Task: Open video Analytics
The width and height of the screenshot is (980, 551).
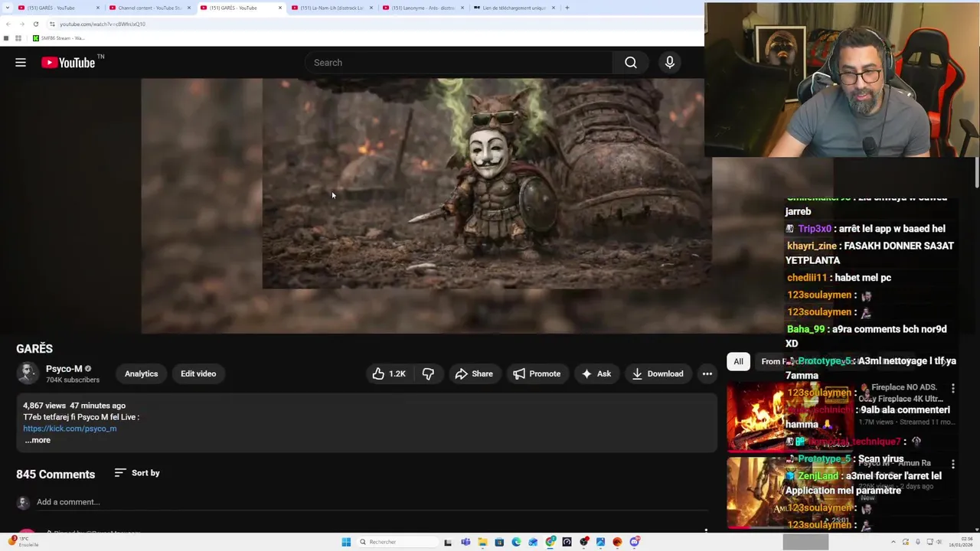Action: pyautogui.click(x=141, y=373)
